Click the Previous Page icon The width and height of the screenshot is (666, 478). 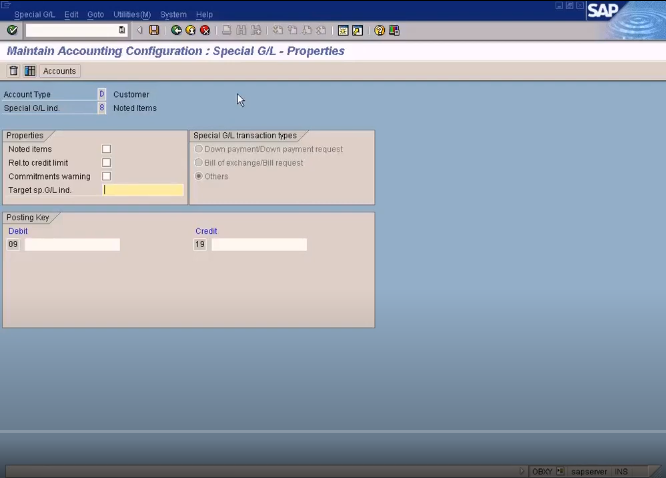(292, 30)
